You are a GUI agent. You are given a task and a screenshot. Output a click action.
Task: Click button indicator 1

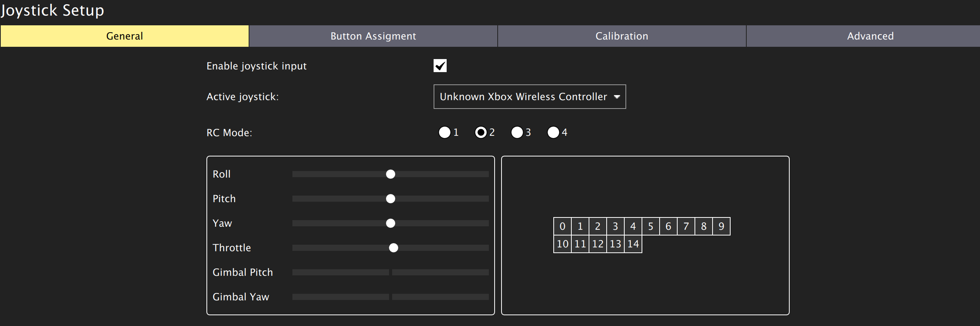(x=580, y=226)
